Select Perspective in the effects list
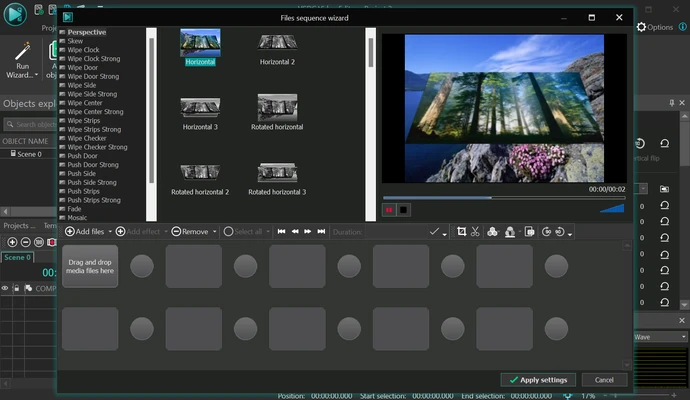Viewport: 690px width, 400px height. coord(87,32)
